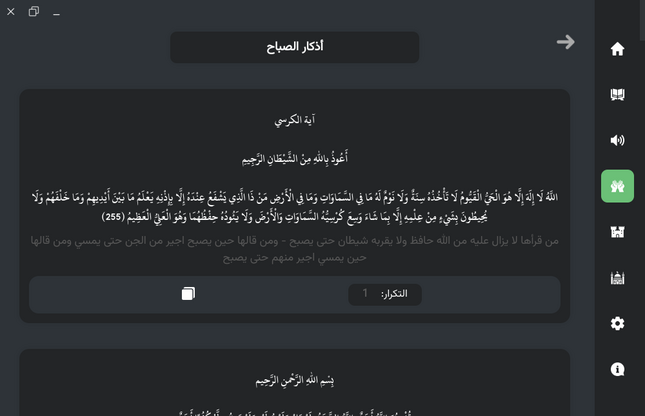Click the أعوذ بالله isti'adha line
Screen dimensions: 645x416
coord(295,159)
